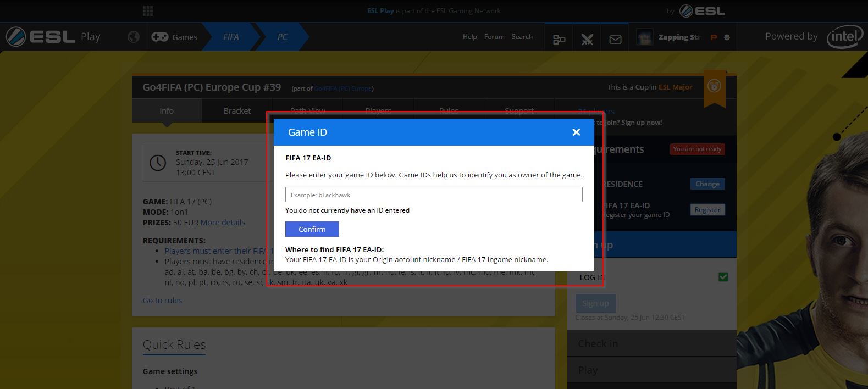The image size is (868, 389).
Task: Open the tournament bracket icon in navbar
Action: (x=559, y=39)
